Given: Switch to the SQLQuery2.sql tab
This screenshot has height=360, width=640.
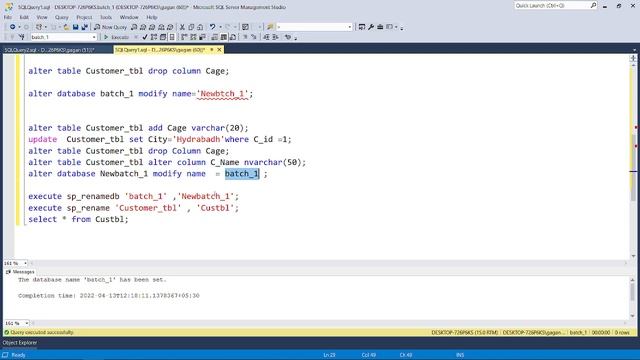Looking at the screenshot, I should [x=49, y=50].
